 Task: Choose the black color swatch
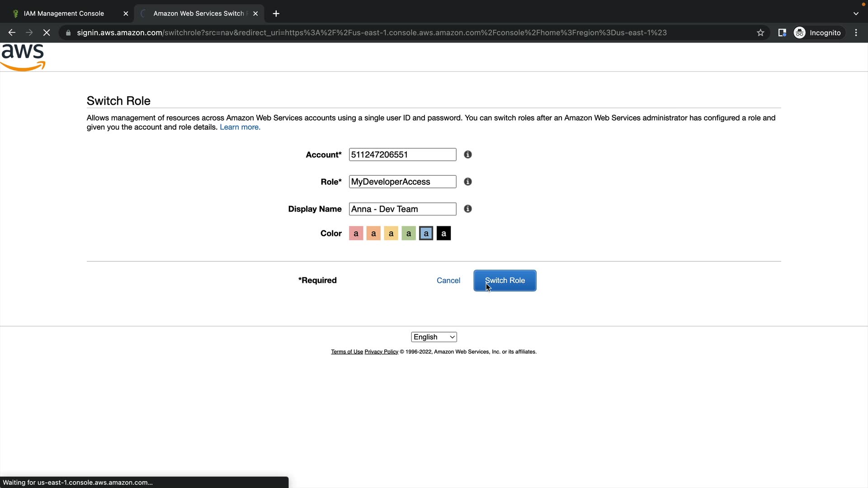click(443, 234)
